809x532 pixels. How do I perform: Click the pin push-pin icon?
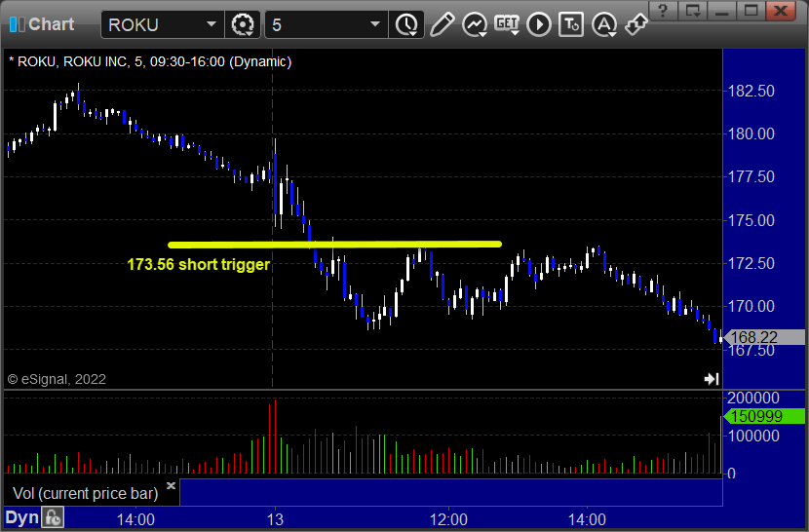pos(636,24)
